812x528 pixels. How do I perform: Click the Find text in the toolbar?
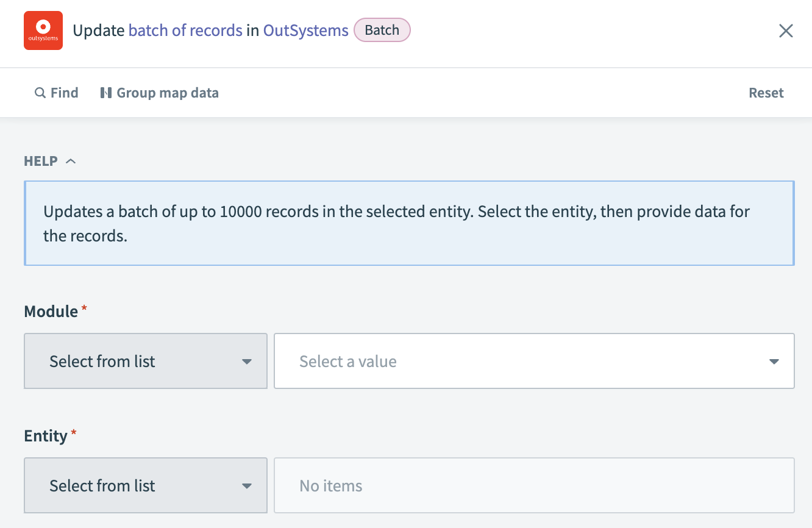click(x=64, y=93)
